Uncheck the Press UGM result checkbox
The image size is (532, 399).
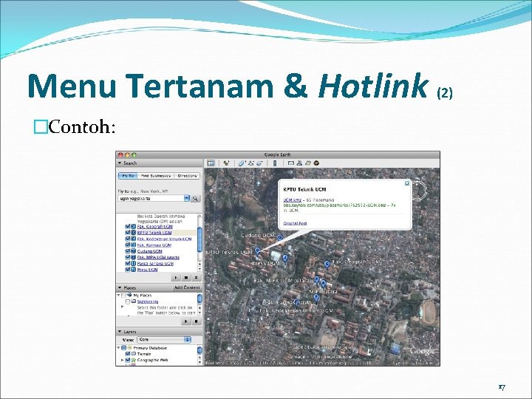(x=128, y=270)
